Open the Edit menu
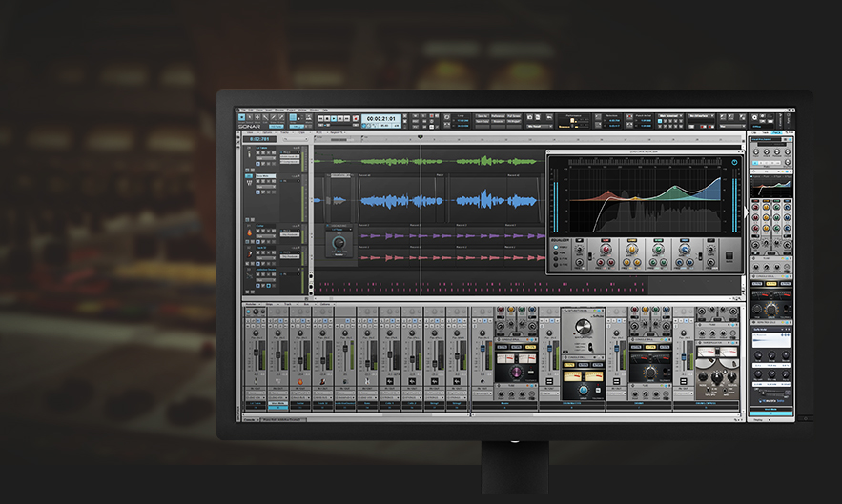This screenshot has width=842, height=504. [x=252, y=110]
